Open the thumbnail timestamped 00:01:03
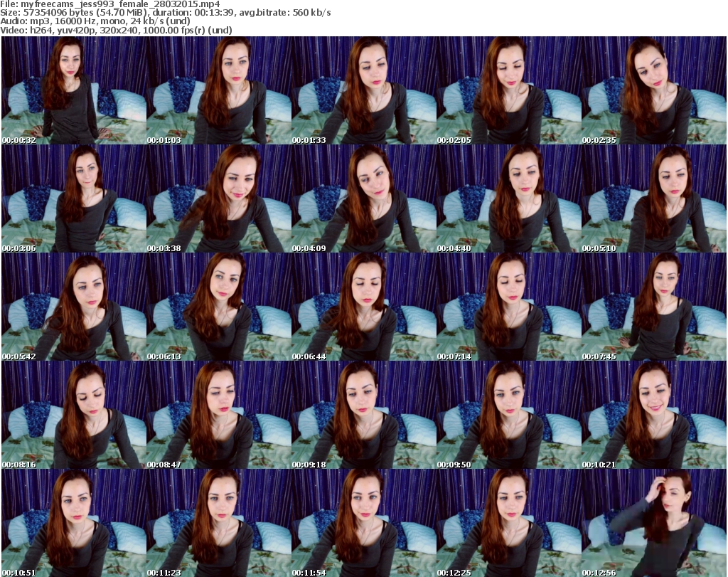 click(x=219, y=90)
